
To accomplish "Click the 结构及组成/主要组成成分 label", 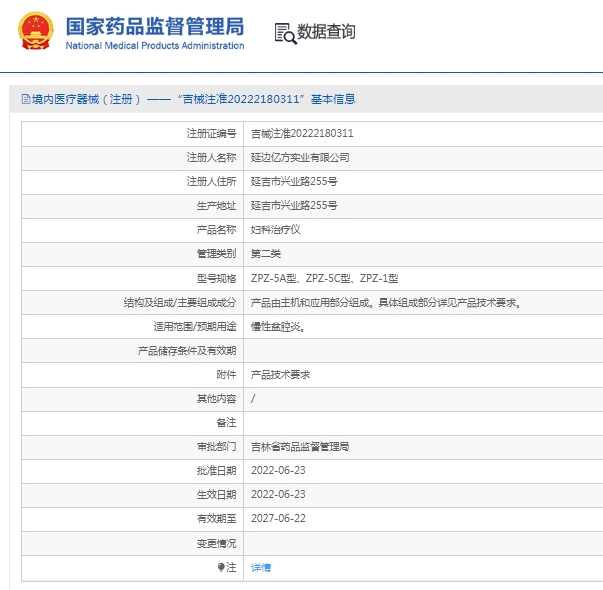I will tap(180, 303).
